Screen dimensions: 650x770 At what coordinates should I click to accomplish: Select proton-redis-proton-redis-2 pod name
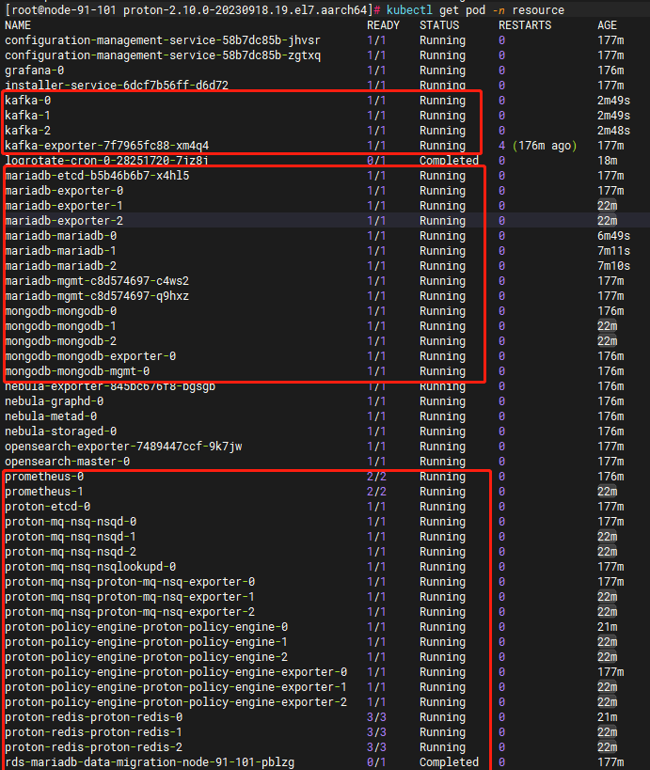(94, 747)
